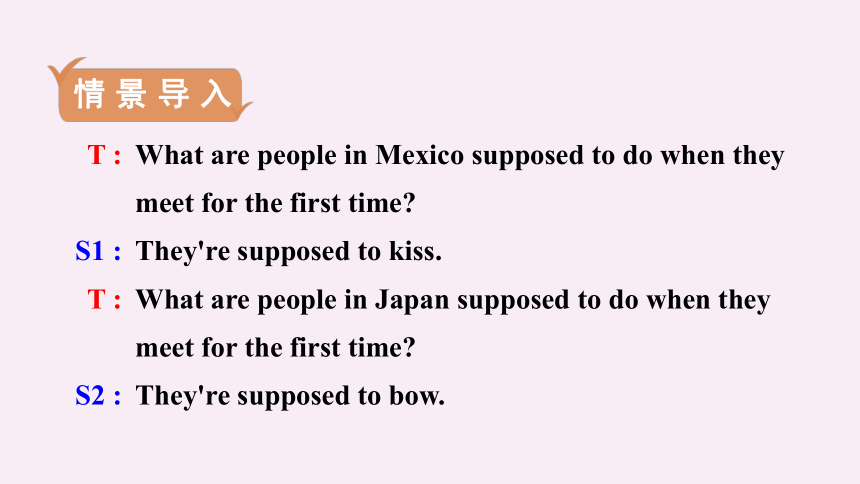This screenshot has height=484, width=860.
Task: Click the blue S2: speaker label
Action: tap(98, 396)
